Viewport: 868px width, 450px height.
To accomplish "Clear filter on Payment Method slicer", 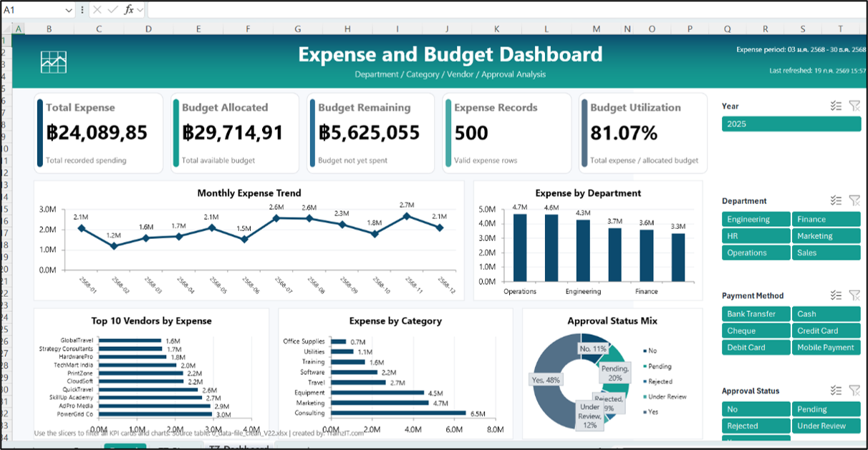I will tap(854, 295).
